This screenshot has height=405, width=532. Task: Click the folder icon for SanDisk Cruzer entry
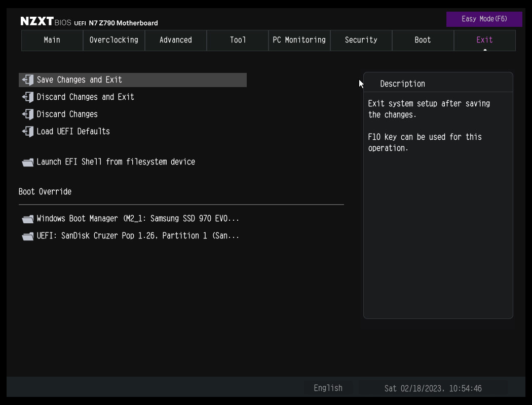point(28,236)
